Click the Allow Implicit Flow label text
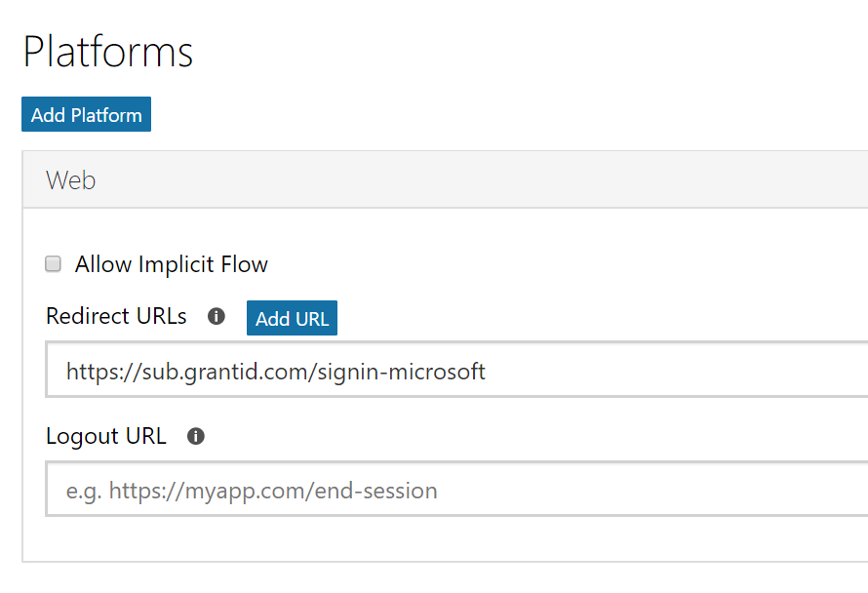Screen dimensions: 868x593 point(171,264)
